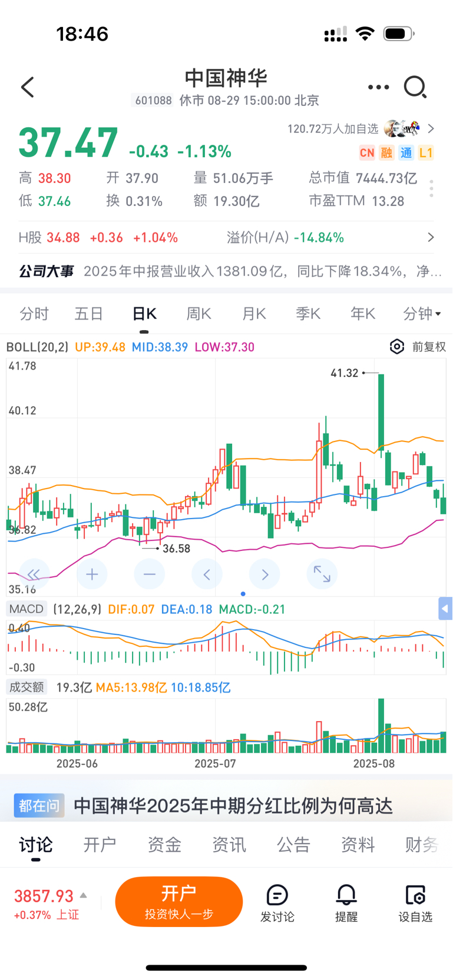Tap the back arrow icon
This screenshot has height=980, width=453.
(x=28, y=87)
